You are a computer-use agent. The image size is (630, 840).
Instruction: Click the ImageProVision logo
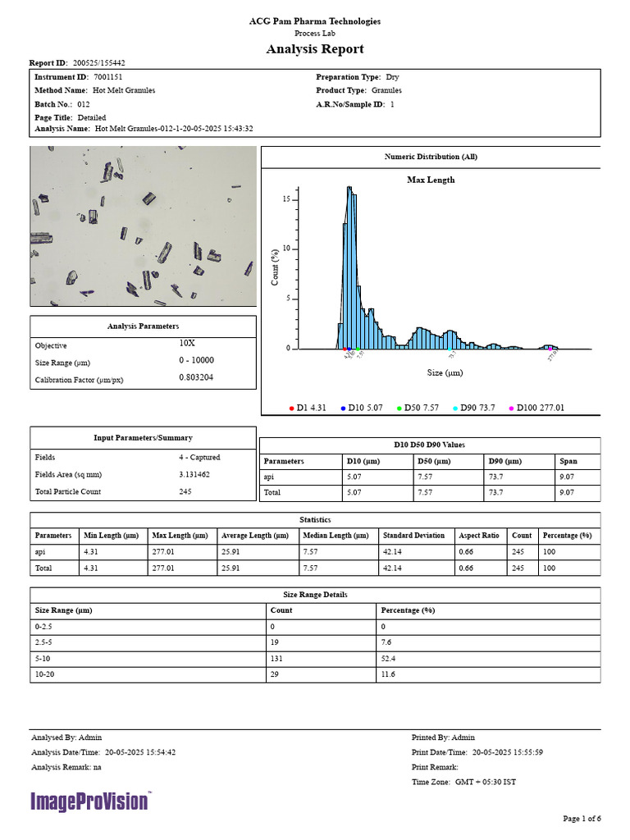pos(90,801)
